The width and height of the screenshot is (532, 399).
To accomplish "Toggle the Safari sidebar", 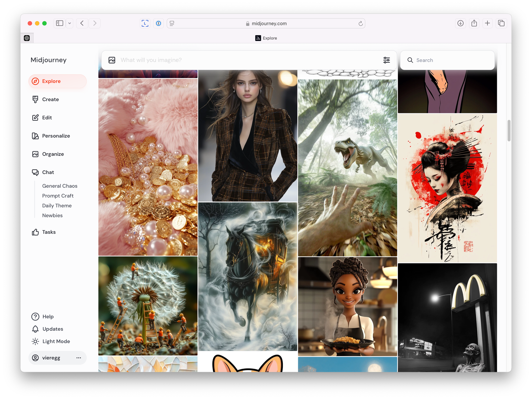I will click(x=59, y=23).
